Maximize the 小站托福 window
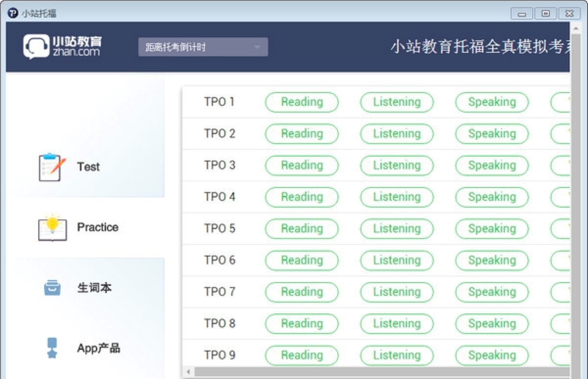The width and height of the screenshot is (588, 379). (x=545, y=13)
